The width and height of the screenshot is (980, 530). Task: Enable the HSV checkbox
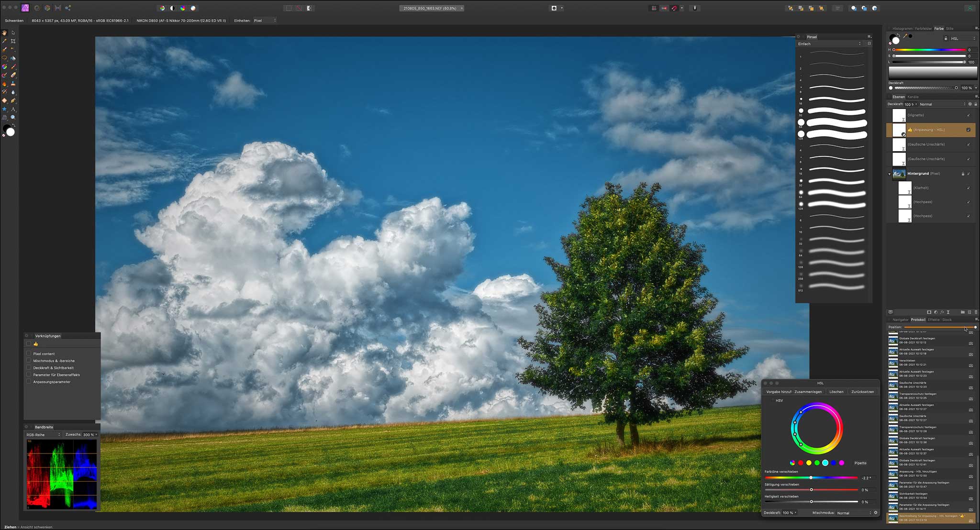click(772, 400)
